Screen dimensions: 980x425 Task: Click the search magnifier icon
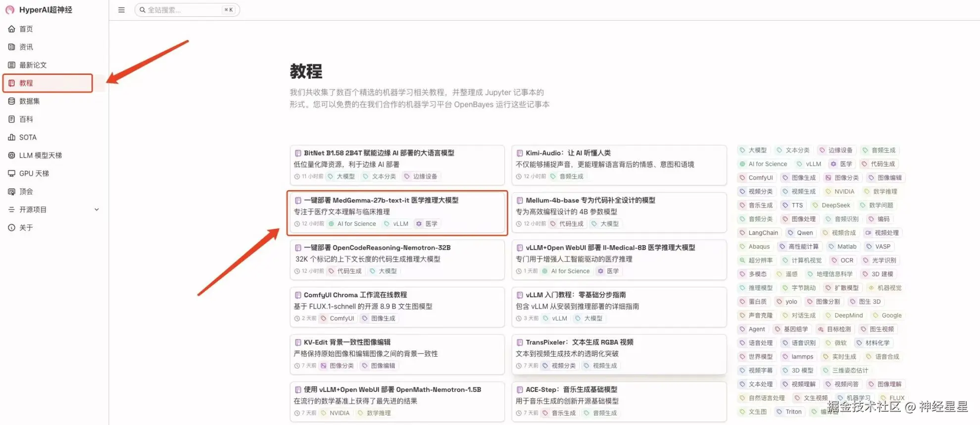tap(143, 10)
